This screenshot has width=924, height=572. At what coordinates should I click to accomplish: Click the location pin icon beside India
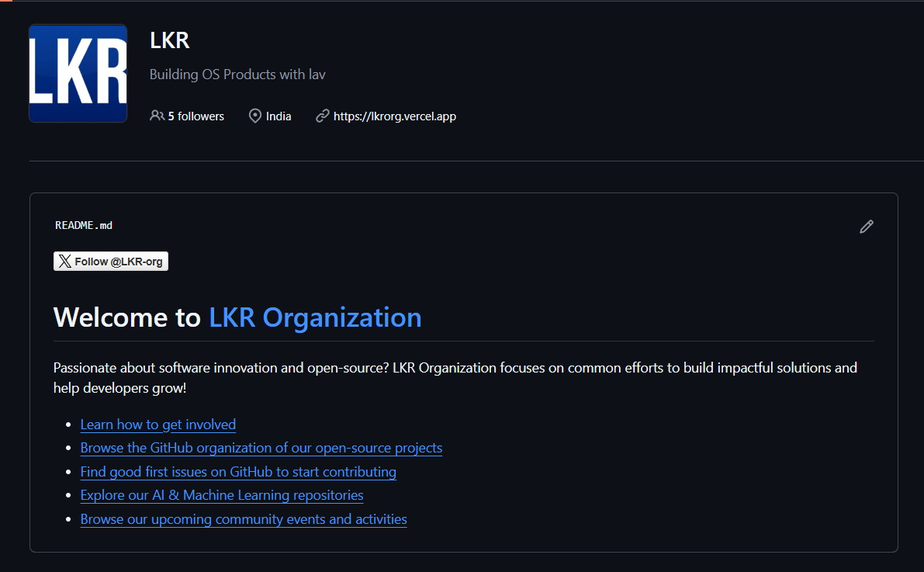(254, 116)
